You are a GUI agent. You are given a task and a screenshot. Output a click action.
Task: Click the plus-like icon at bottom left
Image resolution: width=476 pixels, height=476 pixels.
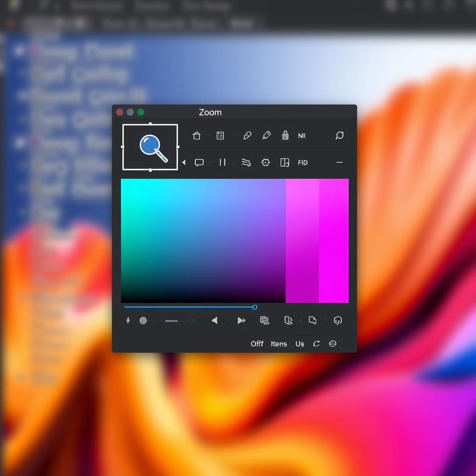click(x=128, y=320)
